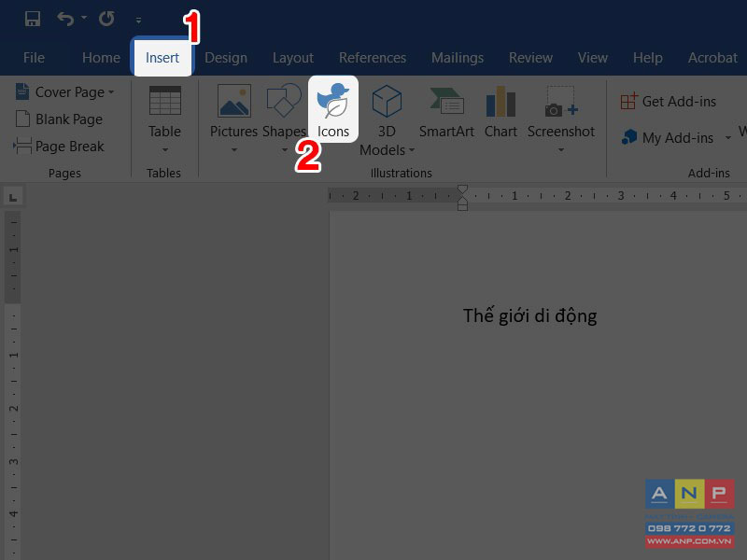747x560 pixels.
Task: Insert a Page Break
Action: 59,147
